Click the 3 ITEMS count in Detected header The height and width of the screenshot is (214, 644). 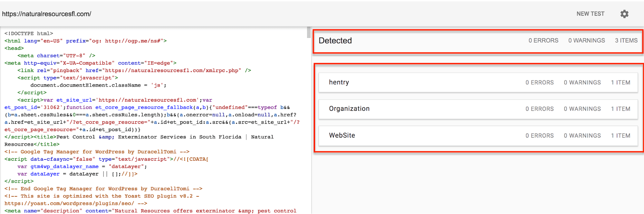(x=626, y=41)
